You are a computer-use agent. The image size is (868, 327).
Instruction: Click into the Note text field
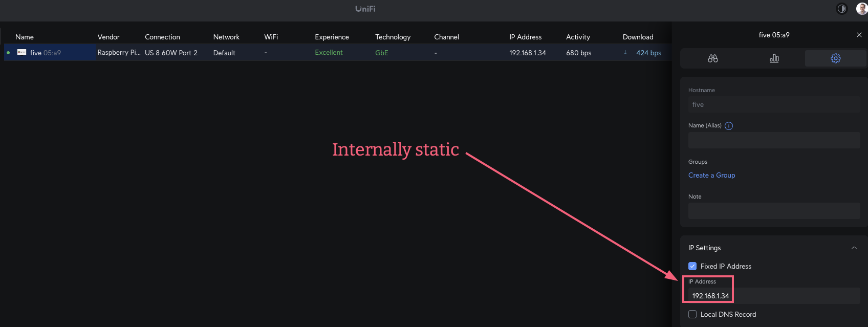(774, 211)
